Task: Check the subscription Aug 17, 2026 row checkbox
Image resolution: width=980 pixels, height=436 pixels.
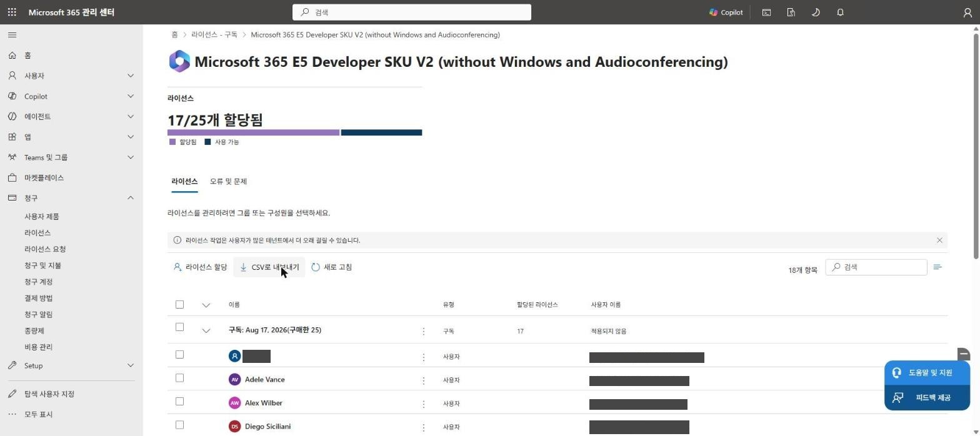Action: click(x=179, y=327)
